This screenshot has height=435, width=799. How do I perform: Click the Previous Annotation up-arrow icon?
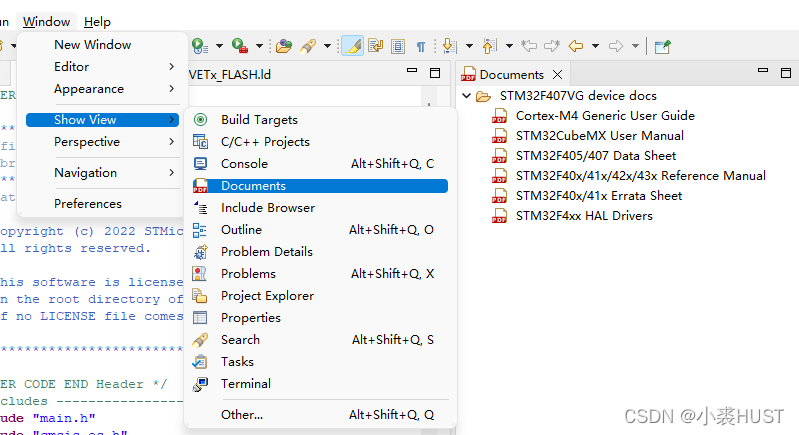489,46
